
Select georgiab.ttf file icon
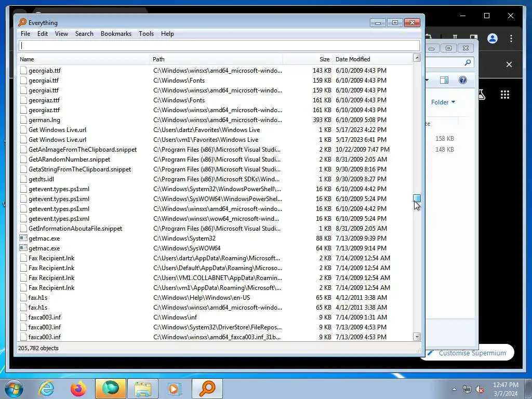click(x=23, y=70)
